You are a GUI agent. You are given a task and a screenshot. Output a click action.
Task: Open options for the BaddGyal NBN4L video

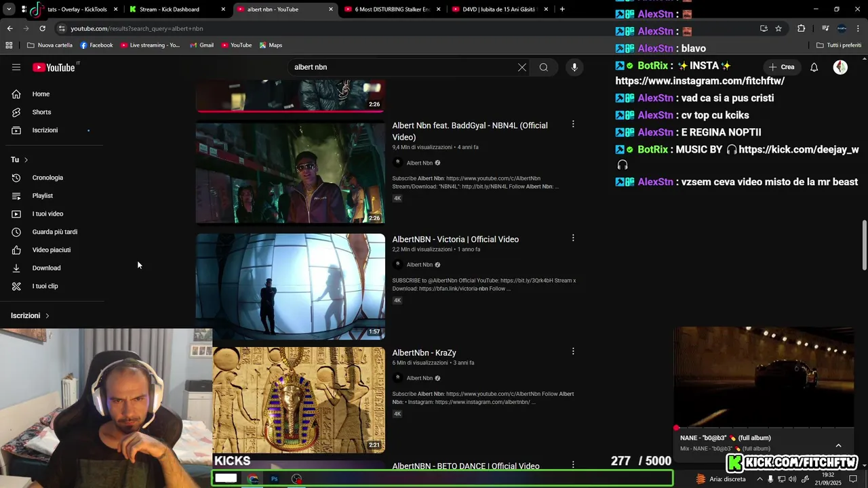(x=573, y=124)
